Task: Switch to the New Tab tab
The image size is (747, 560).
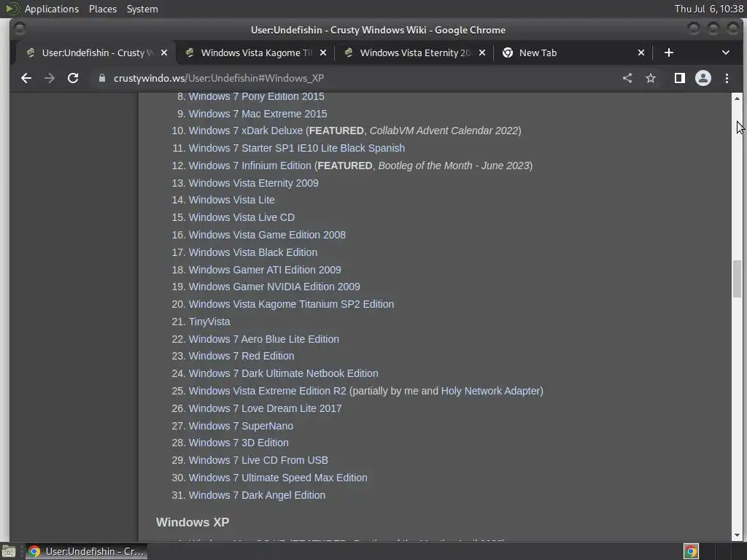Action: tap(573, 52)
